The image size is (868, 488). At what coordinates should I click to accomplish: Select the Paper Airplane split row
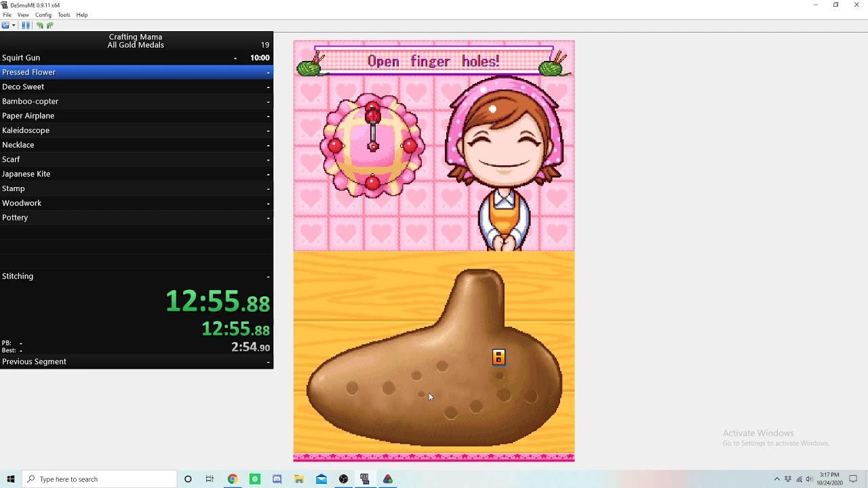pos(136,116)
